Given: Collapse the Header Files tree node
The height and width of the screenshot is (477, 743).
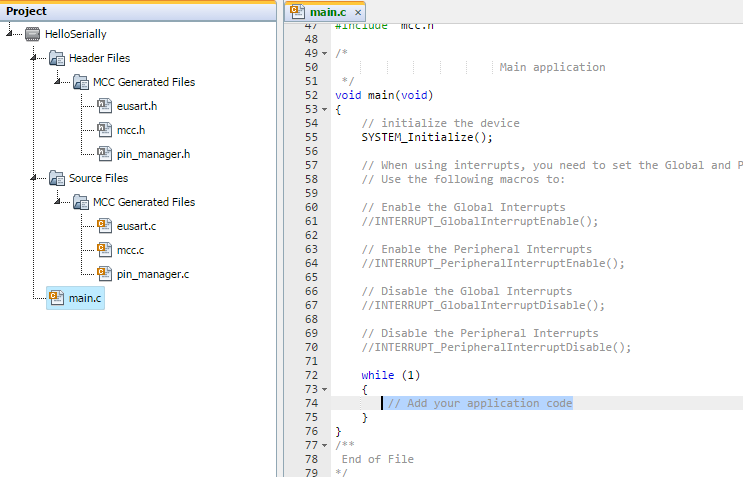Looking at the screenshot, I should click(35, 58).
